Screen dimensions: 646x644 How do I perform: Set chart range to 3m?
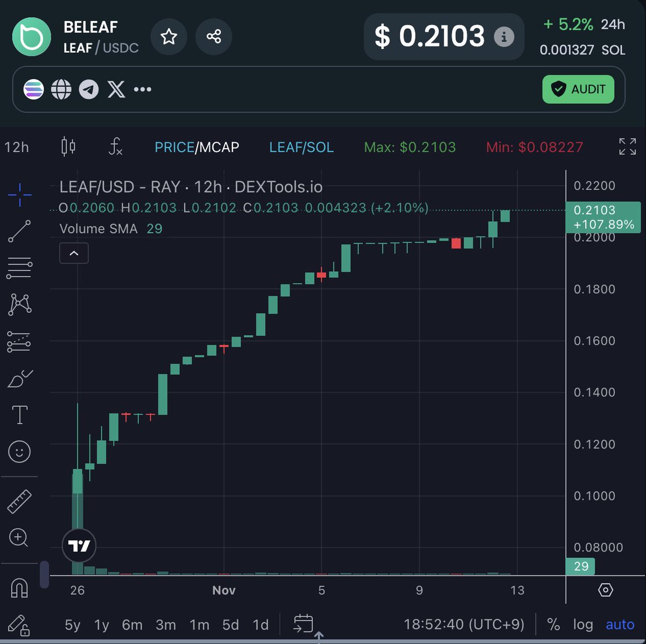click(x=166, y=625)
